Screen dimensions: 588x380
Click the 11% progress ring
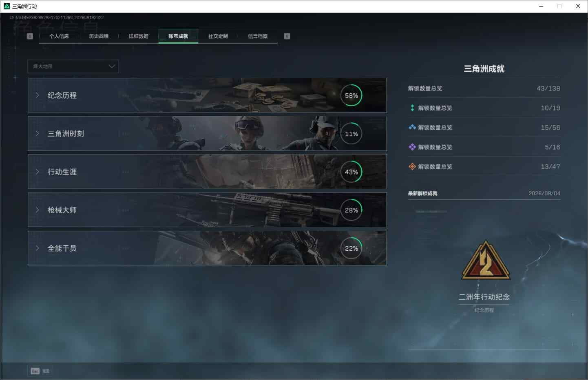coord(351,134)
